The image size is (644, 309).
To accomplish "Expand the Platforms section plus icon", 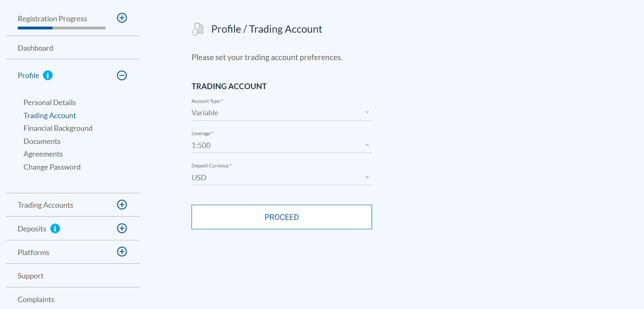I will pos(122,252).
